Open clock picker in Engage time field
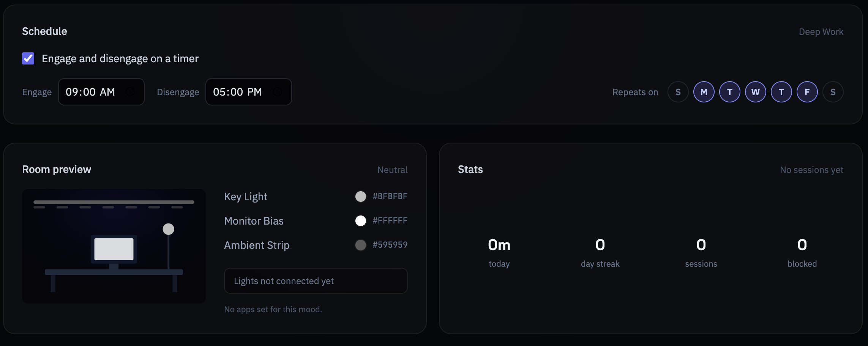The image size is (868, 346). (x=130, y=92)
